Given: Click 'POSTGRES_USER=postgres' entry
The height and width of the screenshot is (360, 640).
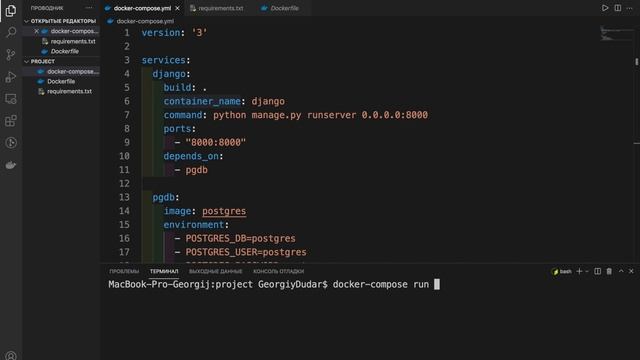Looking at the screenshot, I should (246, 252).
